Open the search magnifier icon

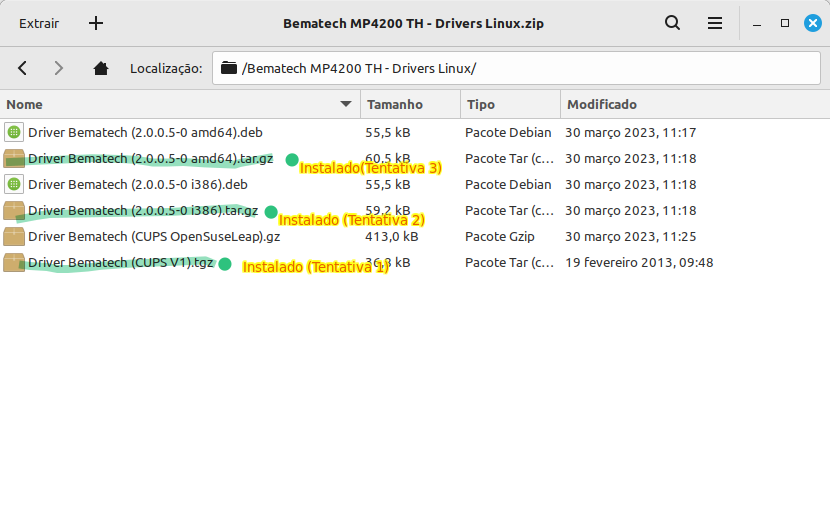point(672,23)
